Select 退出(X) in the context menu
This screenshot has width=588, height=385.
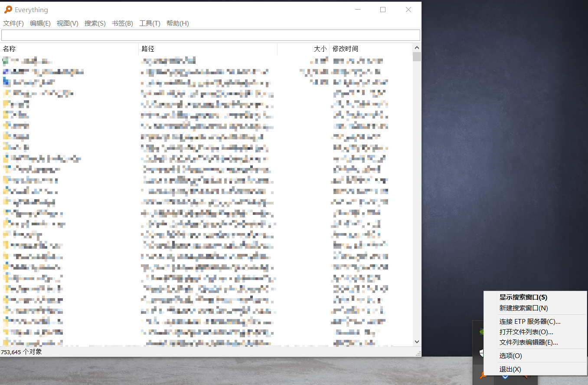510,369
